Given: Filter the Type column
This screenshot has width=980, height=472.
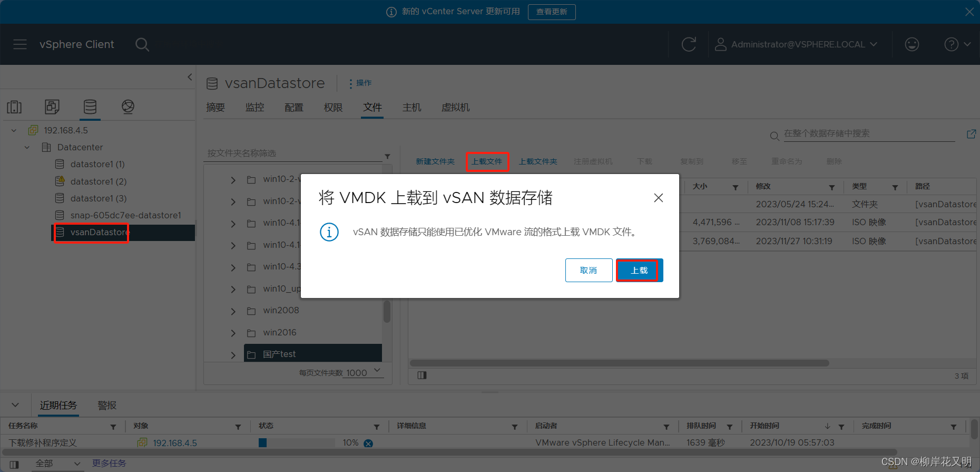Looking at the screenshot, I should pos(895,187).
